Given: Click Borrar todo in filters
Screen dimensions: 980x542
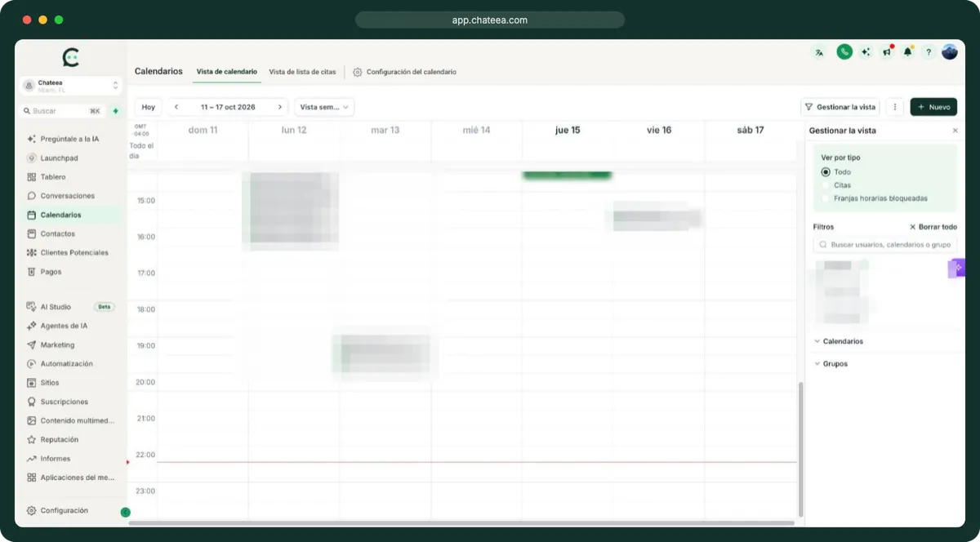Looking at the screenshot, I should click(933, 227).
